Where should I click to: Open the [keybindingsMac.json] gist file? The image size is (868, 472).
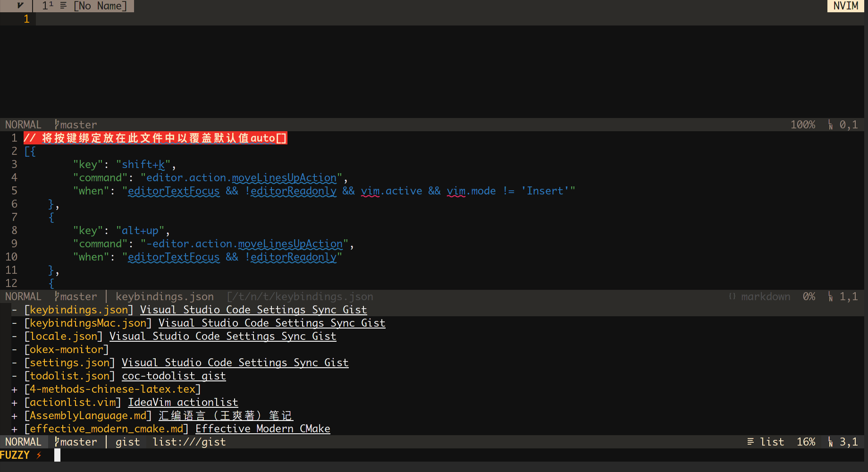tap(88, 323)
